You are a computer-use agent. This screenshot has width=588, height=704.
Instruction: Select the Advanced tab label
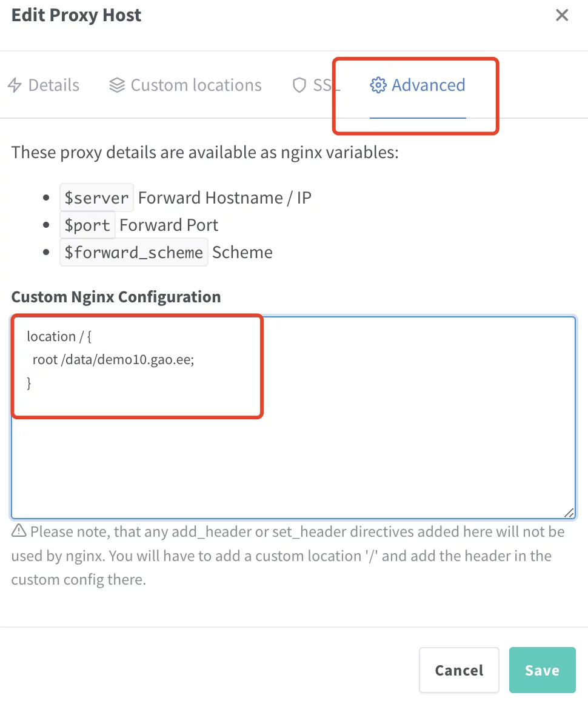click(x=428, y=85)
